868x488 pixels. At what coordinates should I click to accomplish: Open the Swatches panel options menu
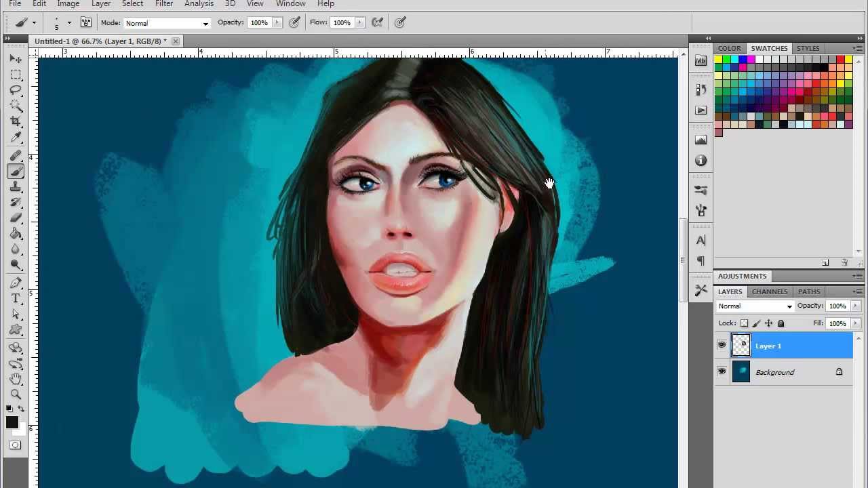tap(856, 48)
